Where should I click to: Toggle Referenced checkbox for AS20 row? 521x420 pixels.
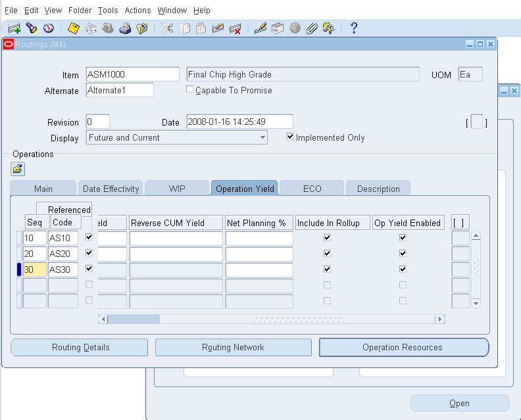[89, 253]
